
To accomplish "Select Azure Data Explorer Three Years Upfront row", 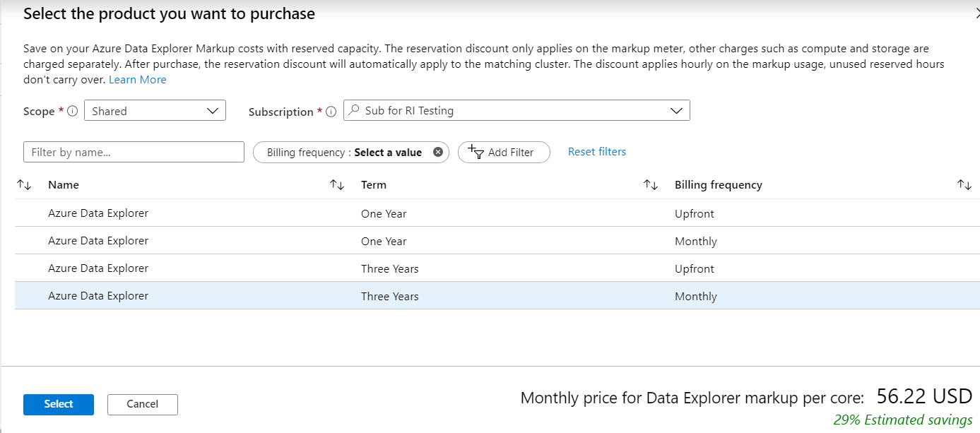I will click(497, 268).
